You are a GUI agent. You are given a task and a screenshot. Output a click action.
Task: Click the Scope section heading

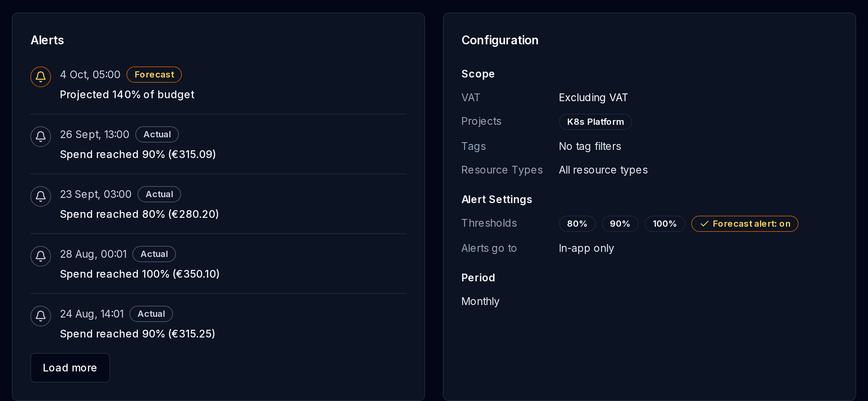(478, 74)
